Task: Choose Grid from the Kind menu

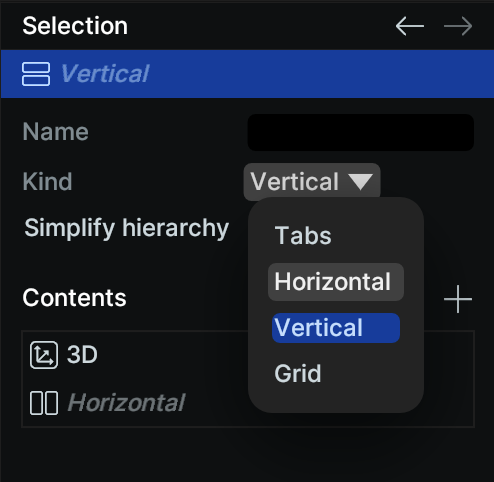Action: pos(298,374)
